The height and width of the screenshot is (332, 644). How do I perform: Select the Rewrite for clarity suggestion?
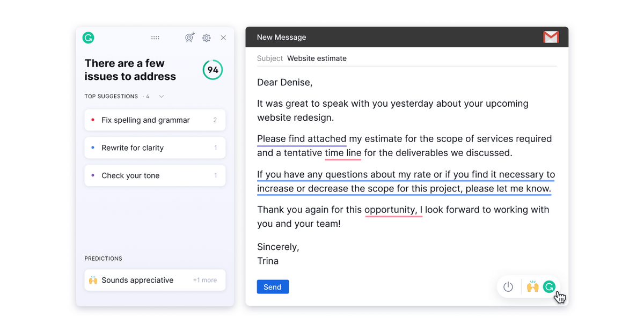pos(155,147)
